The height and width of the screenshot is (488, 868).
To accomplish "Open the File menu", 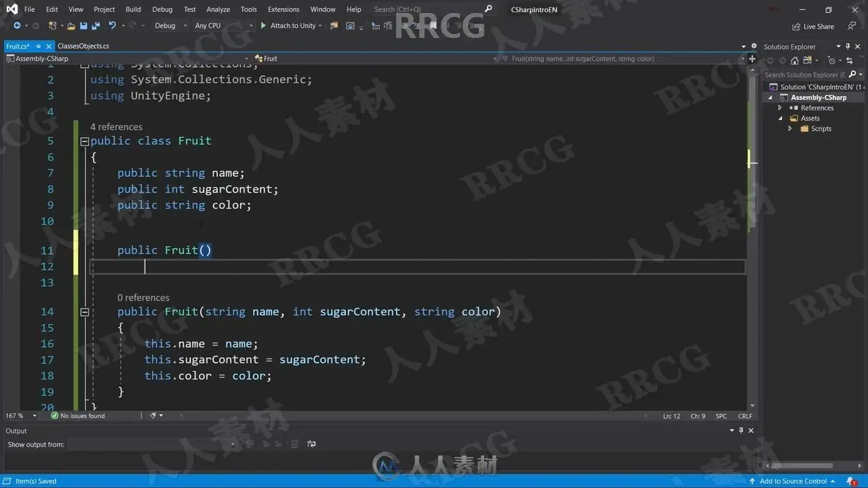I will [29, 9].
